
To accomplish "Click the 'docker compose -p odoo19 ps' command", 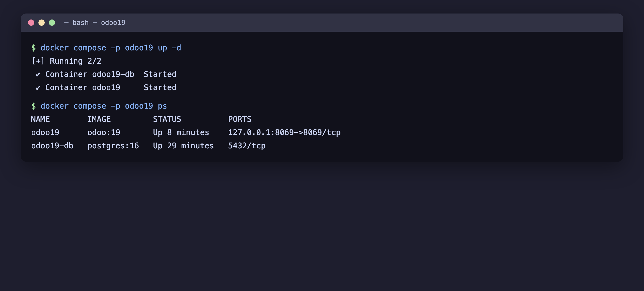I will [104, 106].
